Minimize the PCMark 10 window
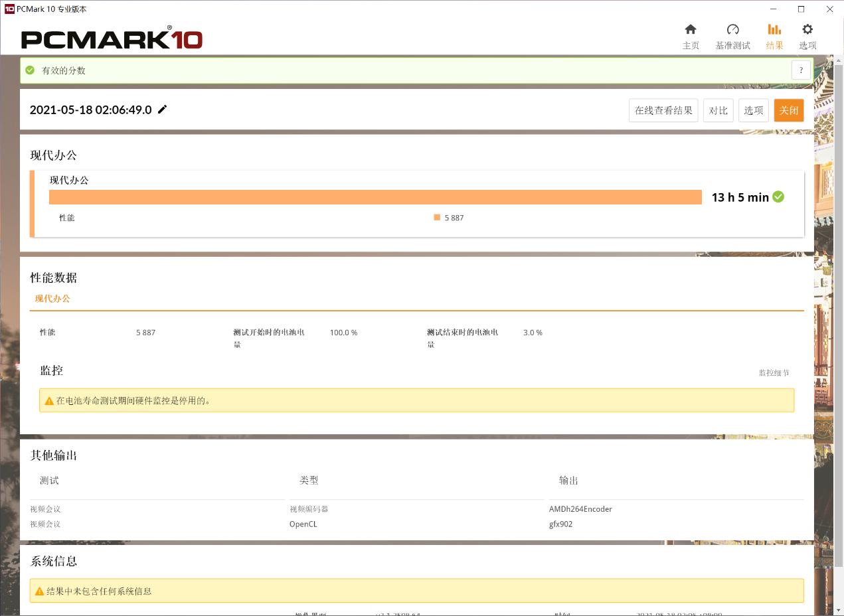 pos(774,9)
